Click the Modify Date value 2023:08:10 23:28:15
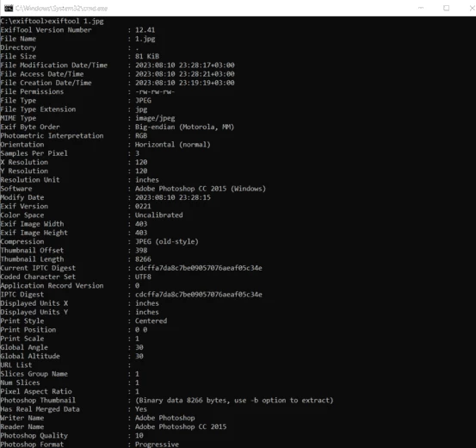 coord(173,197)
